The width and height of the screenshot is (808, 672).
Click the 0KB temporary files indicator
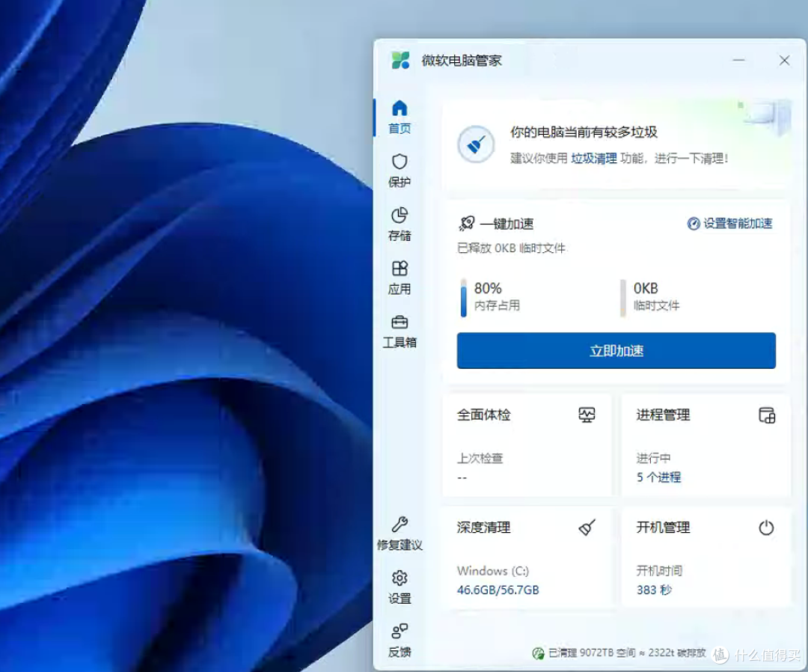pyautogui.click(x=650, y=297)
